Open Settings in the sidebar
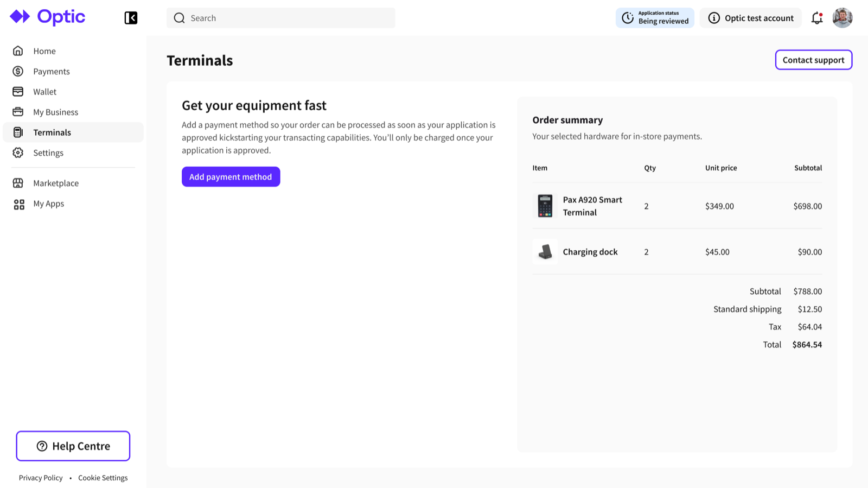Viewport: 868px width, 488px height. tap(73, 153)
